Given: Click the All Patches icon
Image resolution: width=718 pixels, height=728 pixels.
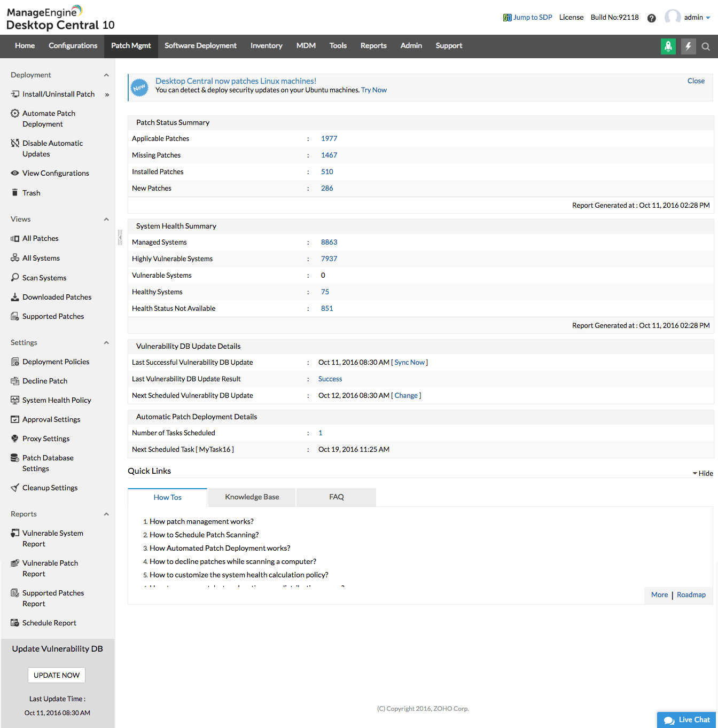Looking at the screenshot, I should pyautogui.click(x=15, y=238).
